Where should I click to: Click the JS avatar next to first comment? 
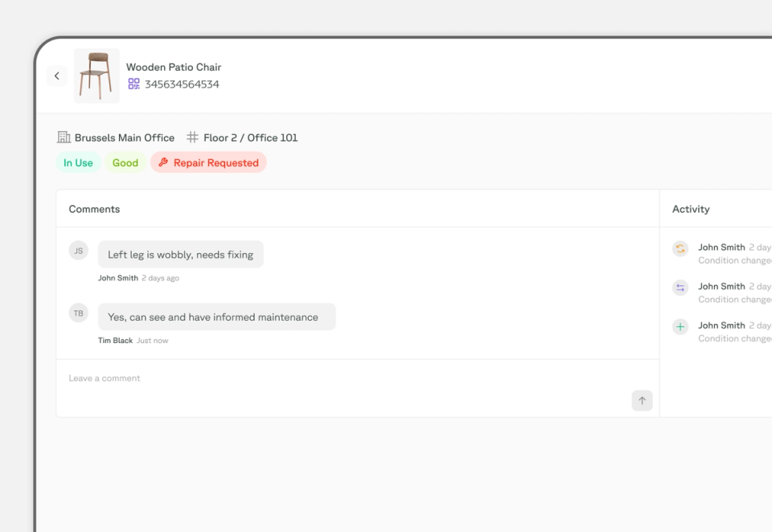(78, 251)
